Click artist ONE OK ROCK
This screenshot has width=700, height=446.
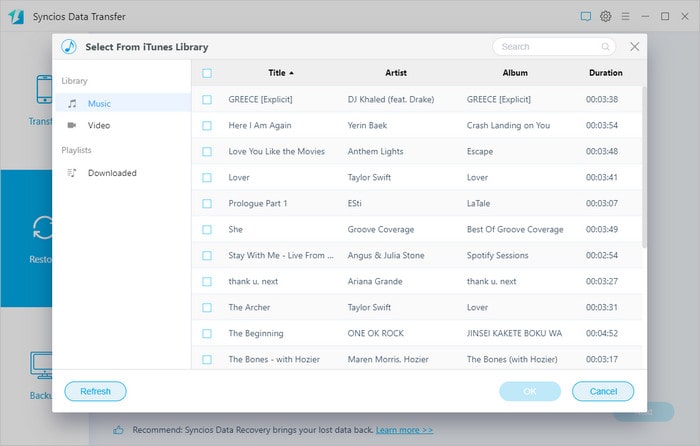click(x=375, y=333)
